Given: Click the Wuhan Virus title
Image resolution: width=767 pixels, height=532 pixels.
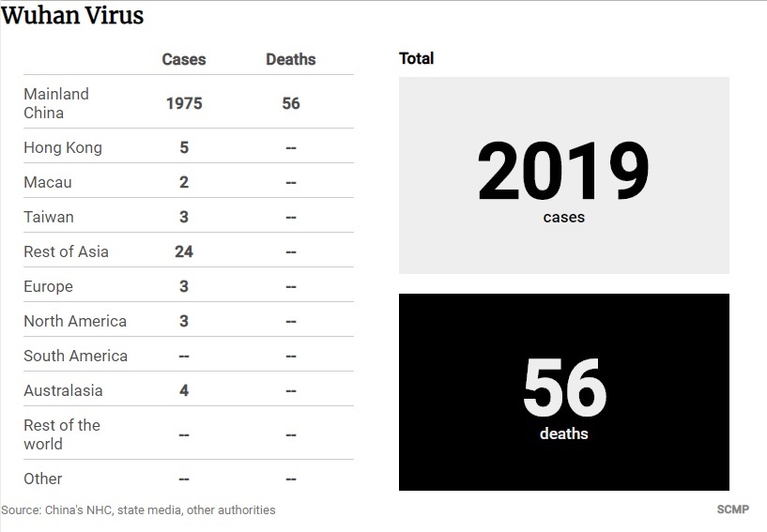Looking at the screenshot, I should pyautogui.click(x=73, y=16).
